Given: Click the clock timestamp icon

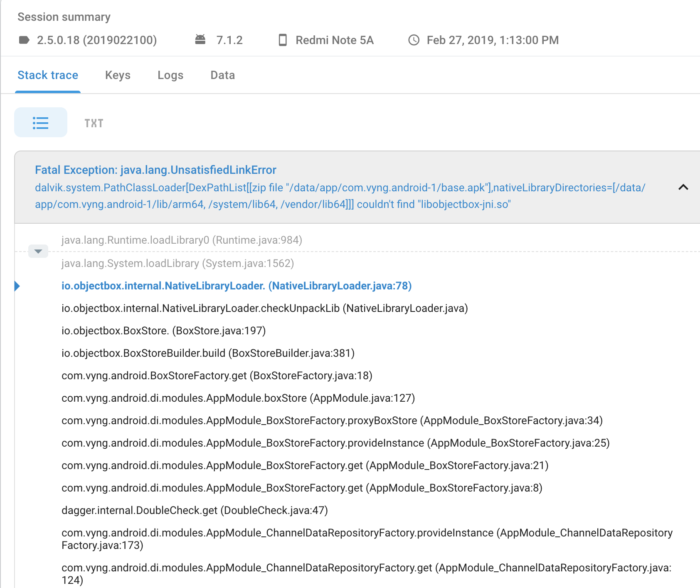Looking at the screenshot, I should (x=414, y=40).
